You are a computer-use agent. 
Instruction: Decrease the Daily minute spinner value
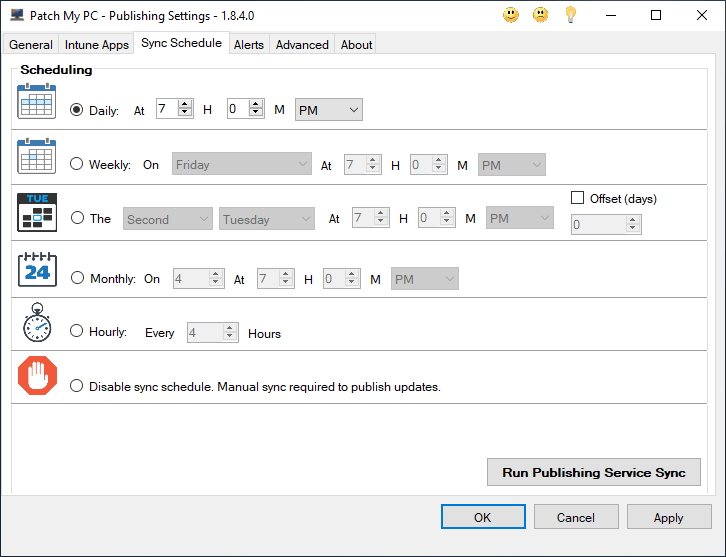pos(256,113)
